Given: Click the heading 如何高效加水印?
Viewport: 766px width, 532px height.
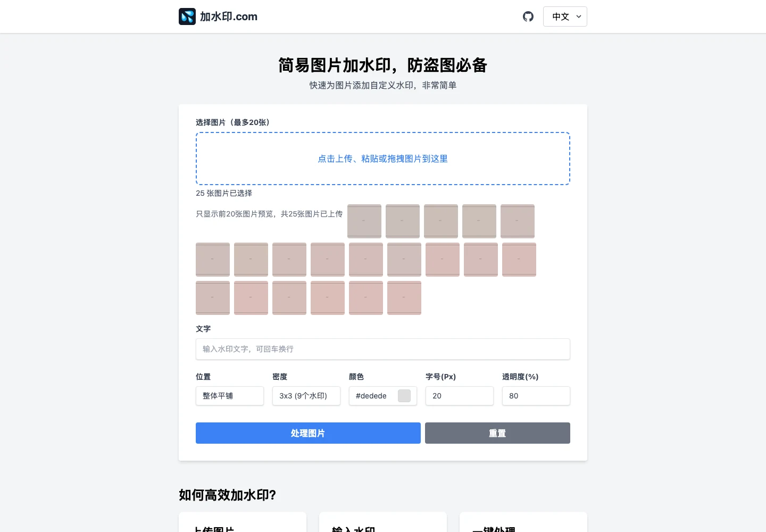Looking at the screenshot, I should 228,495.
